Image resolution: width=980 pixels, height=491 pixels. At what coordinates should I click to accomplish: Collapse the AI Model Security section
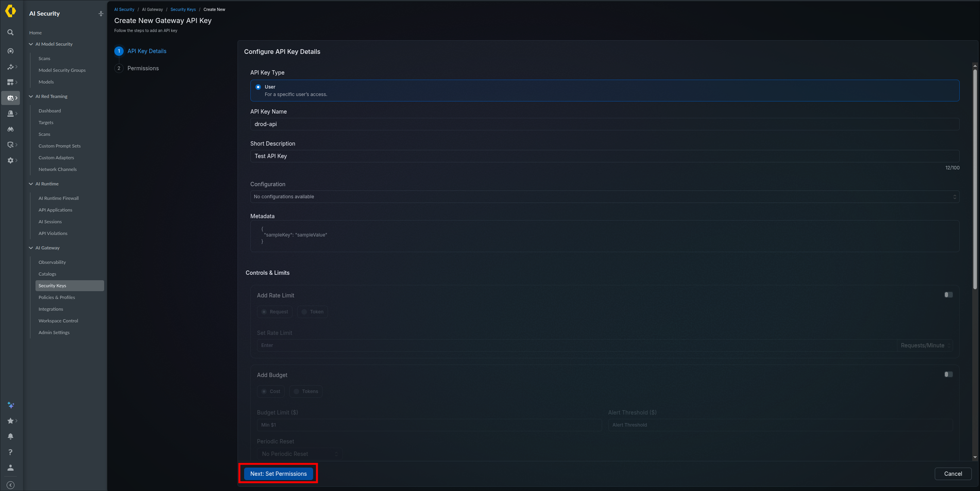click(x=31, y=44)
